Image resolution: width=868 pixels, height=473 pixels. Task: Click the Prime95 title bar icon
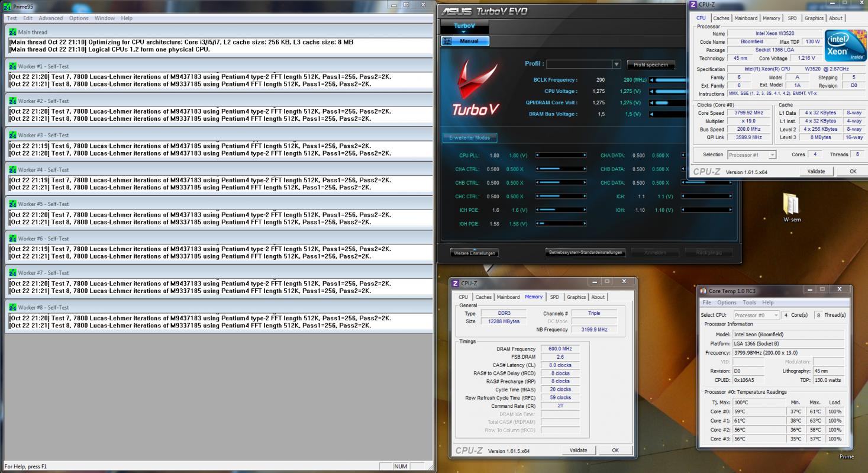[x=7, y=5]
